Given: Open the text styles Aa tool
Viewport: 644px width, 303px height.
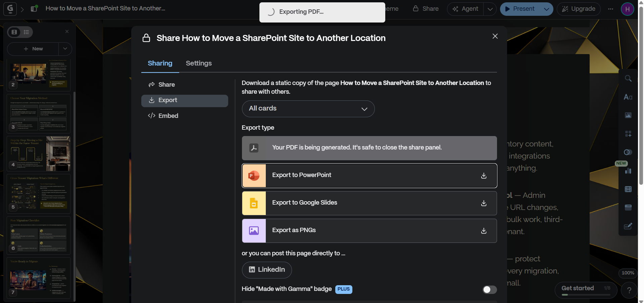Looking at the screenshot, I should pos(628,97).
